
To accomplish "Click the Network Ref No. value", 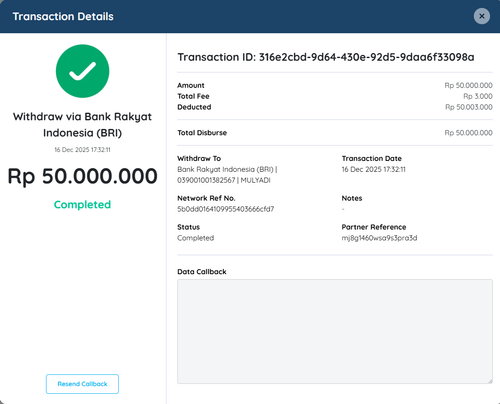I will click(x=226, y=209).
